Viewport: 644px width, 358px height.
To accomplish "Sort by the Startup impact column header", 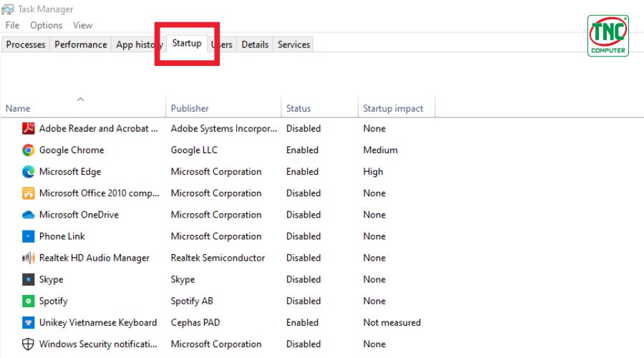I will (x=396, y=109).
